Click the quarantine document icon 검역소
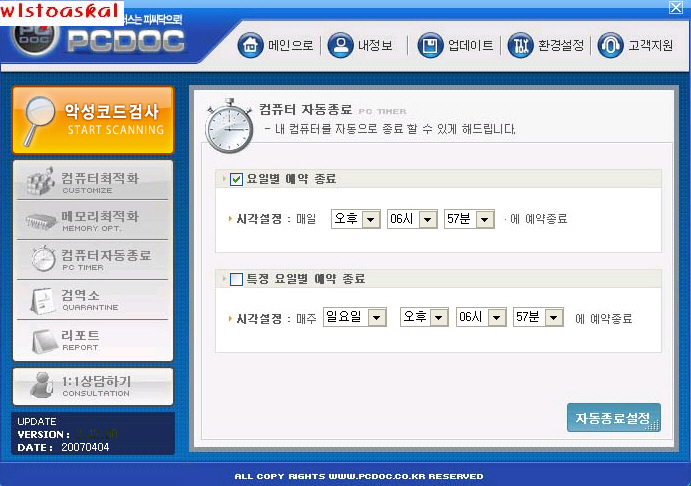 point(43,301)
